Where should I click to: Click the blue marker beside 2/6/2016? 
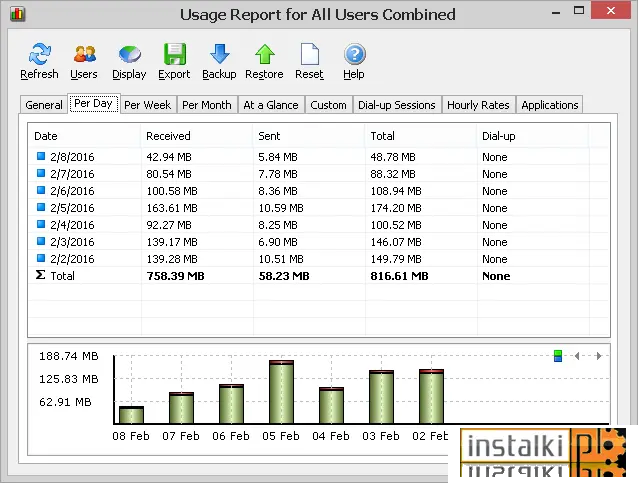pyautogui.click(x=41, y=190)
